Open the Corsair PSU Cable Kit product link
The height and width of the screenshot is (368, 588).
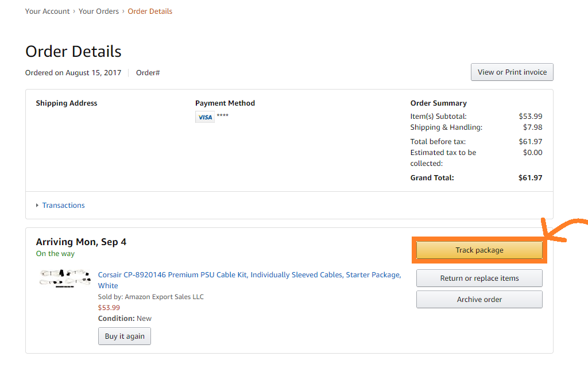point(249,280)
